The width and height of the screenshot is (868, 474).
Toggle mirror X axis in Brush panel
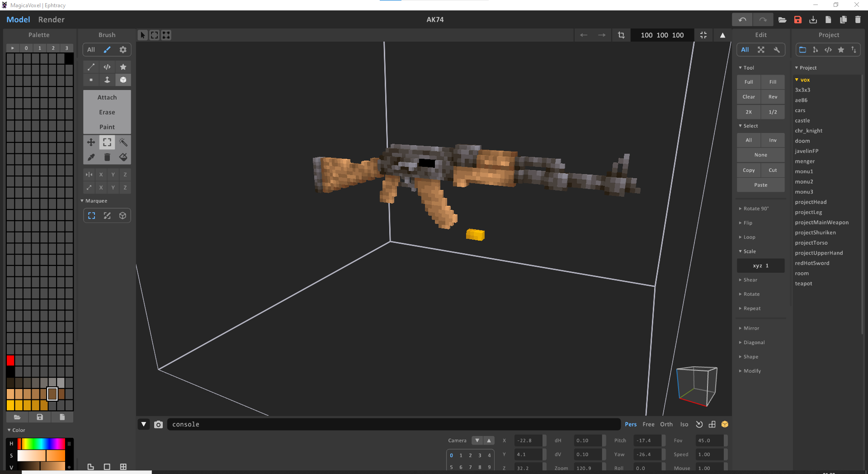(x=101, y=175)
